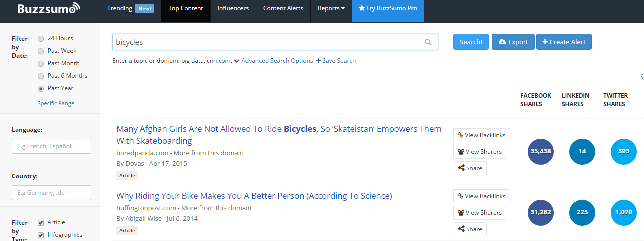The width and height of the screenshot is (644, 241).
Task: View Backlinks for Afghan Girls article
Action: (x=482, y=135)
